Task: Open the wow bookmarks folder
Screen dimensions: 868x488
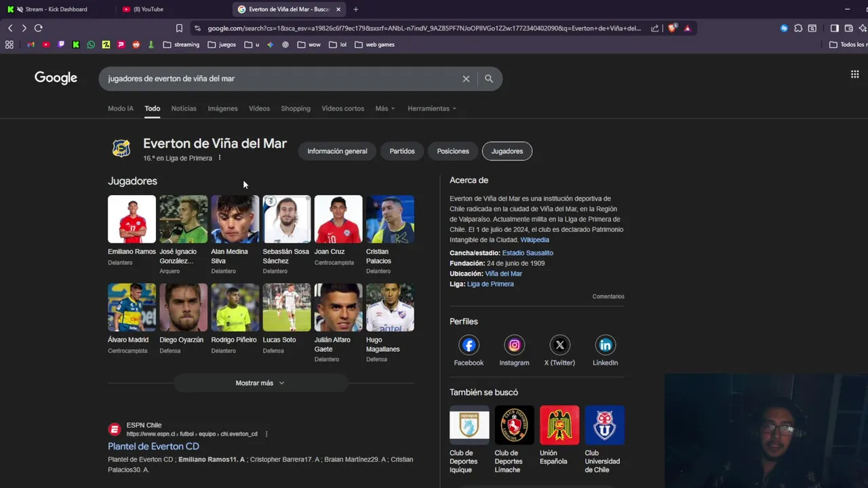Action: (309, 45)
